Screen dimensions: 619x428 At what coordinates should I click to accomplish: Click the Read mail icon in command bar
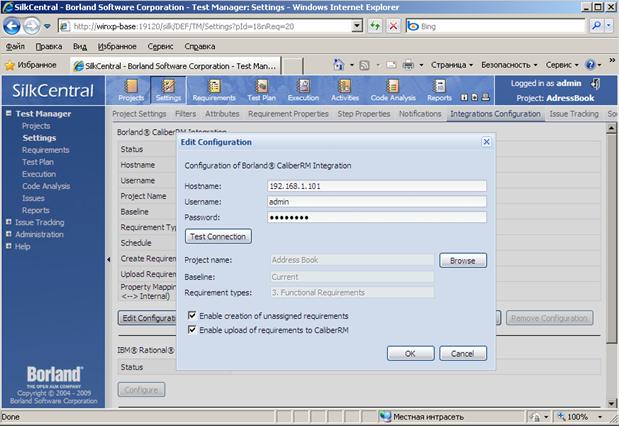[x=391, y=65]
